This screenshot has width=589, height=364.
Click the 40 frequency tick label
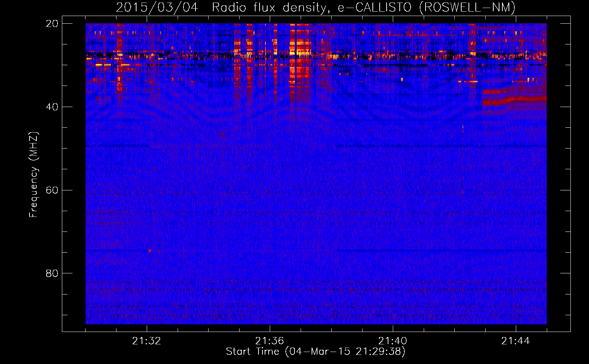point(52,107)
